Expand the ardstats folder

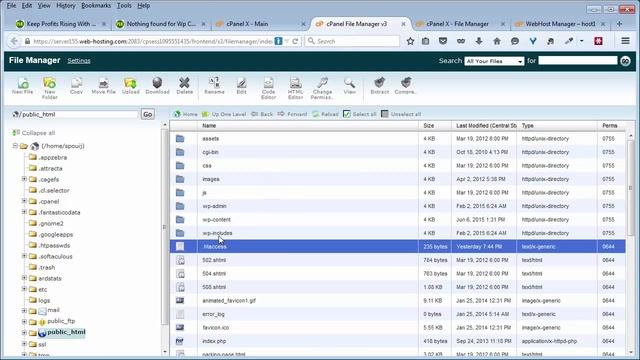24,278
